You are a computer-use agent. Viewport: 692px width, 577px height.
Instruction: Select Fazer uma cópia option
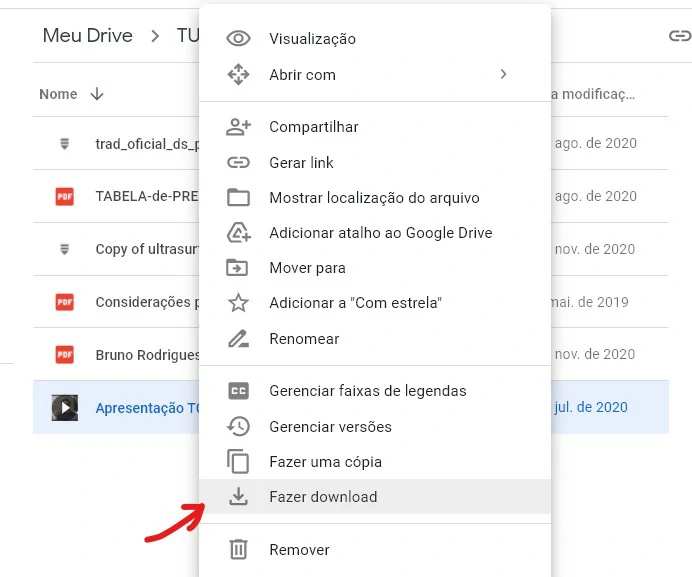[x=375, y=461]
